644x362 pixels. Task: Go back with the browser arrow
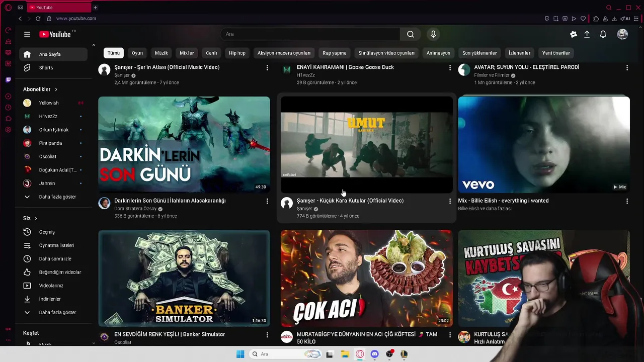[20, 19]
